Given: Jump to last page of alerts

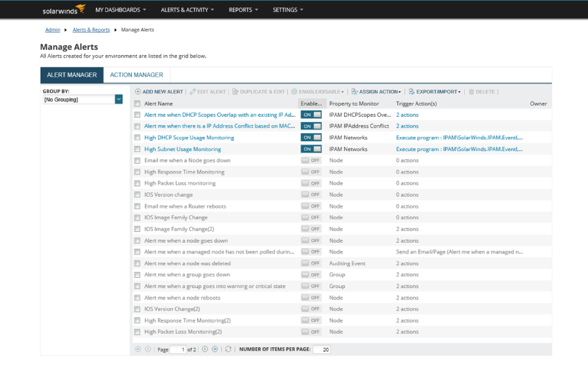Looking at the screenshot, I should (215, 349).
